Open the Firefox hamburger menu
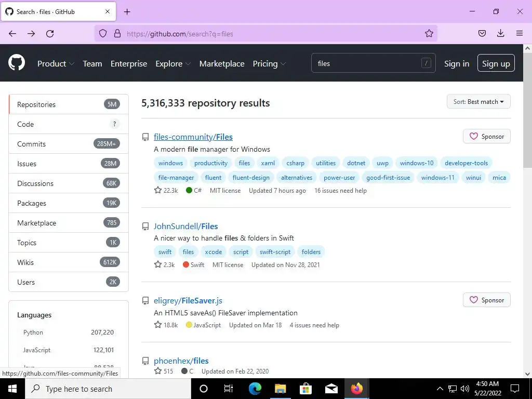This screenshot has height=399, width=532. tap(520, 33)
